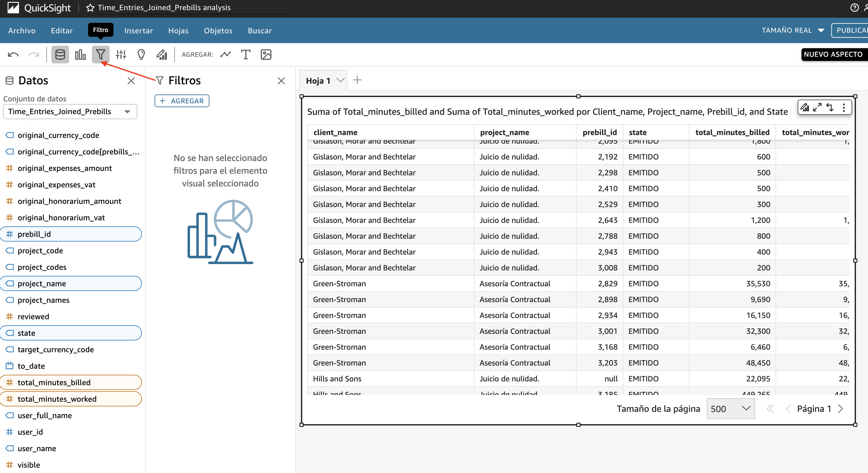Select the original_currency_code field
The width and height of the screenshot is (868, 473).
[71, 136]
